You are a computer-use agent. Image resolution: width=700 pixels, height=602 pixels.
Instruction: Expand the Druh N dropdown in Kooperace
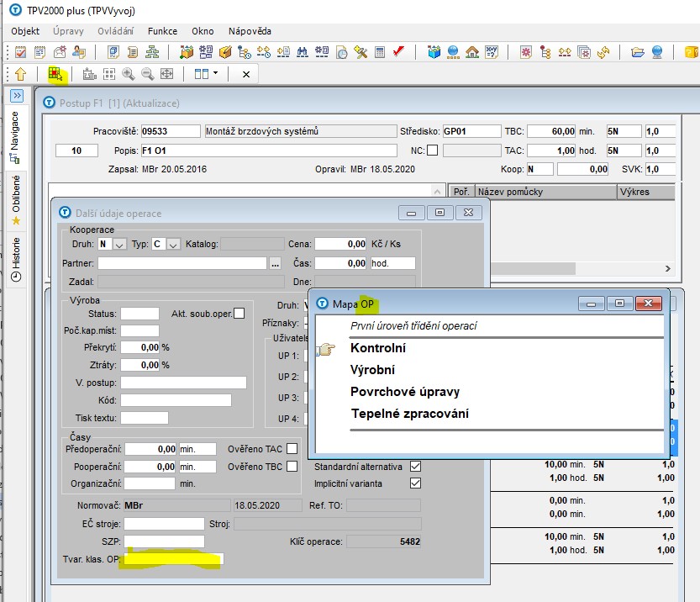[118, 245]
